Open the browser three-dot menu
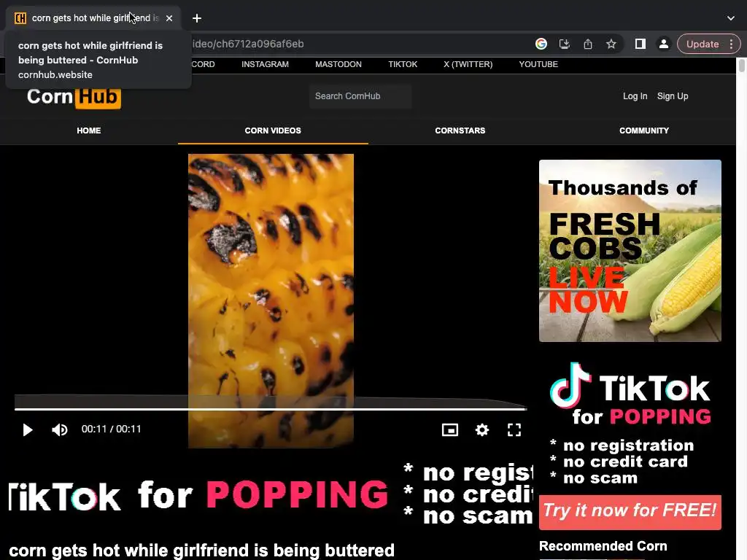The width and height of the screenshot is (747, 560). [732, 44]
